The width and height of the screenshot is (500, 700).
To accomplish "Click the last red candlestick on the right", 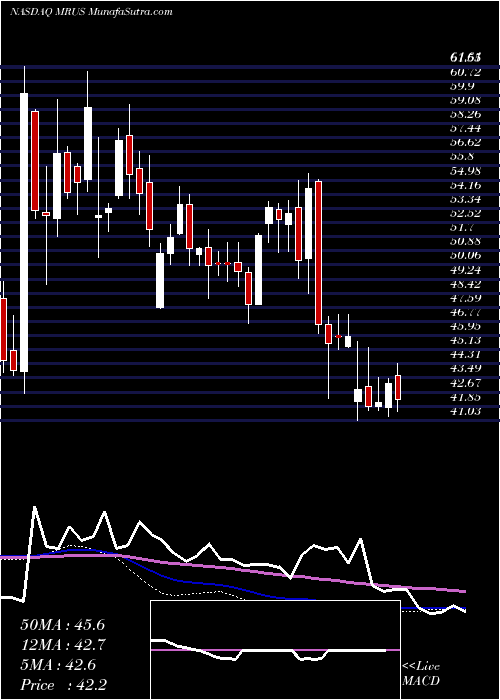I will (x=398, y=388).
